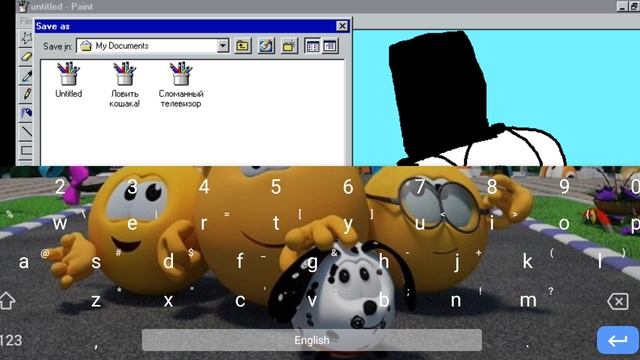Tap the letter j key

pyautogui.click(x=457, y=262)
